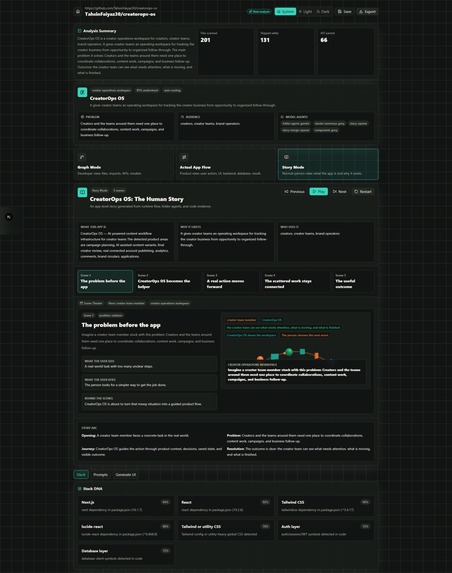Restart the story
This screenshot has height=573, width=452.
click(363, 191)
